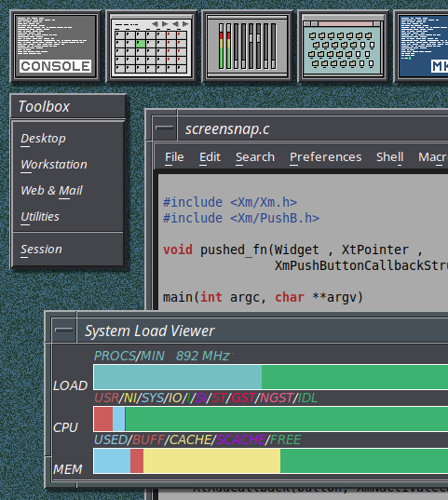Click the LOAD bar graph
Image resolution: width=448 pixels, height=500 pixels.
tap(271, 377)
